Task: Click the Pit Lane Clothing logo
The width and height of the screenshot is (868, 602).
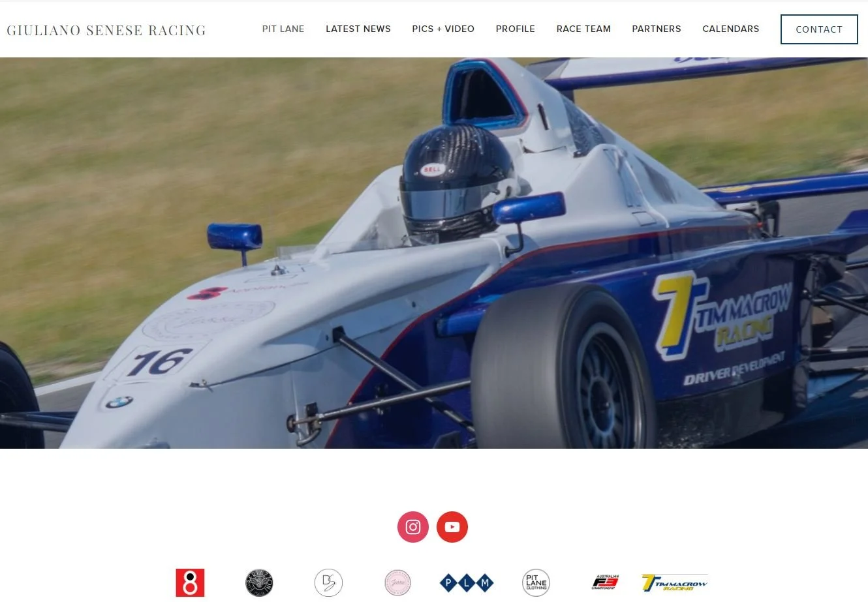Action: tap(536, 582)
